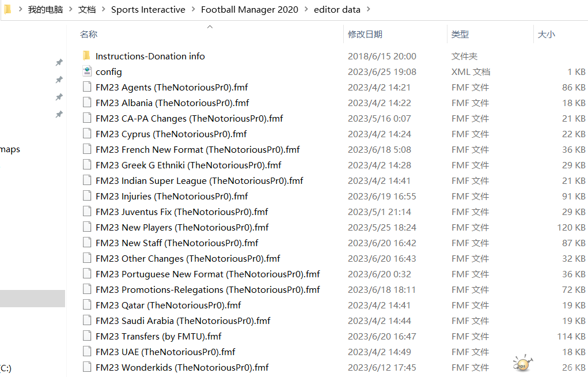The height and width of the screenshot is (377, 588).
Task: Sort by the 类型 column header
Action: pos(460,34)
